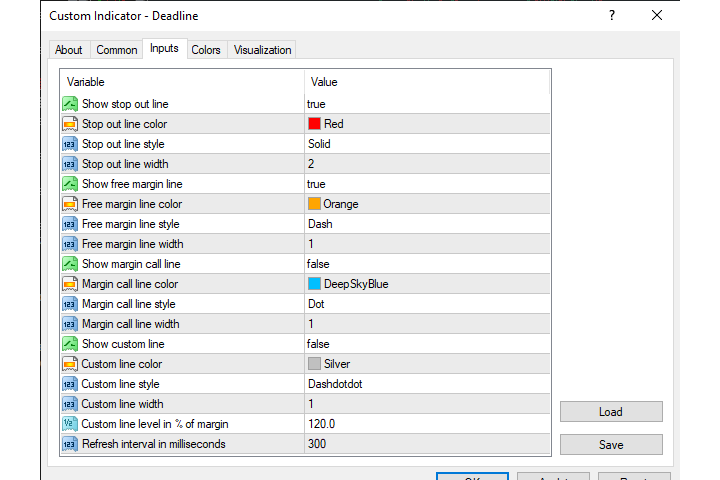Image resolution: width=720 pixels, height=480 pixels.
Task: Select 'Show margin call line' label
Action: [131, 264]
